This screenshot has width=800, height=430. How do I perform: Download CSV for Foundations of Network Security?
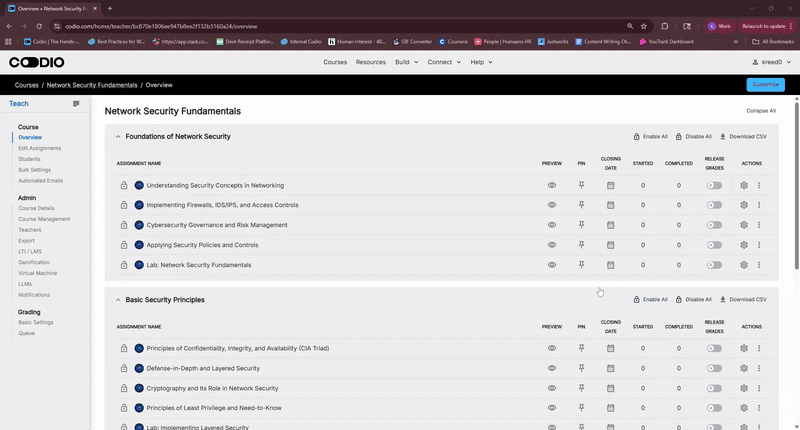coord(743,136)
